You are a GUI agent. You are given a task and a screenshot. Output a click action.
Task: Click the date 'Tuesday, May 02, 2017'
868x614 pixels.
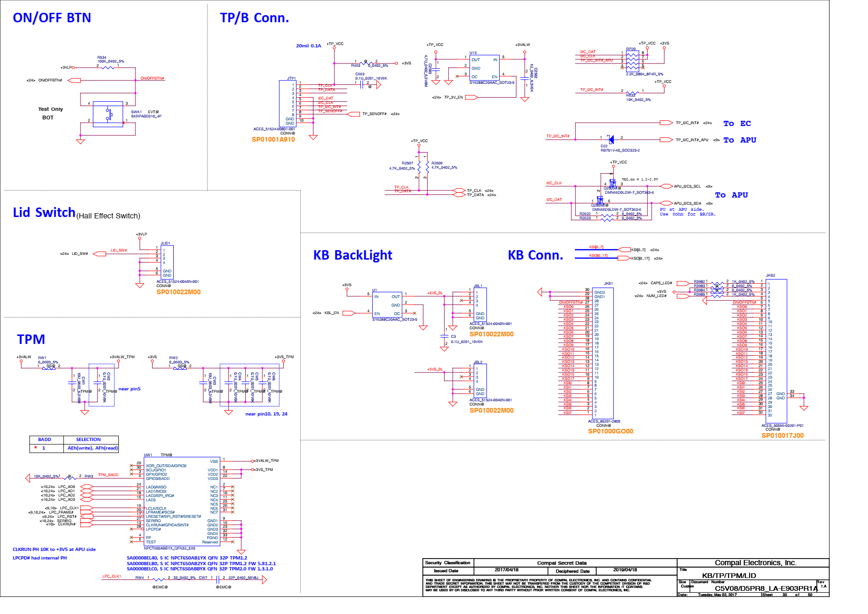point(717,595)
